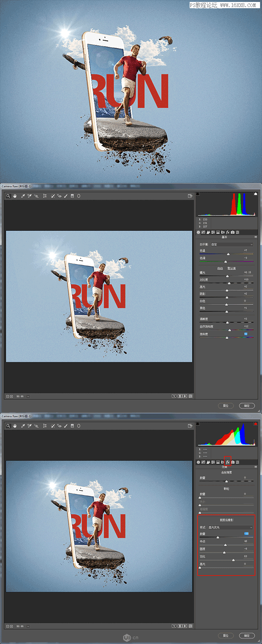Open the Camera Calibration tab in the Basic-panel window
The height and width of the screenshot is (644, 262).
point(233,232)
